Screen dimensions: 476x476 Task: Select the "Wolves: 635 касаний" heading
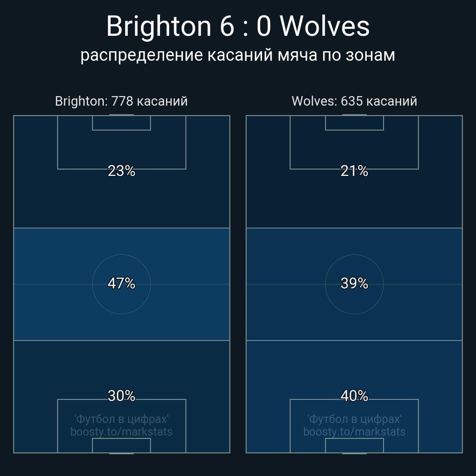point(354,101)
